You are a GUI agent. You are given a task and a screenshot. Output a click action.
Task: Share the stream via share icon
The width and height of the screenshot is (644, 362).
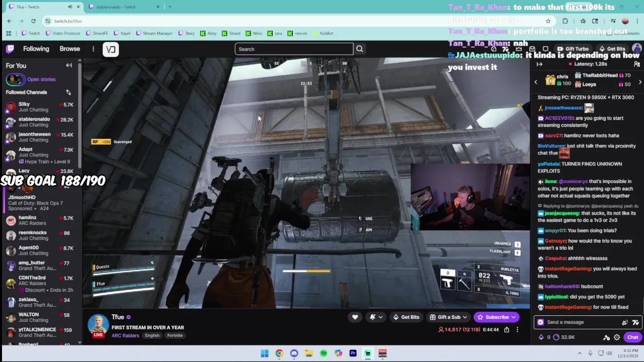[507, 330]
